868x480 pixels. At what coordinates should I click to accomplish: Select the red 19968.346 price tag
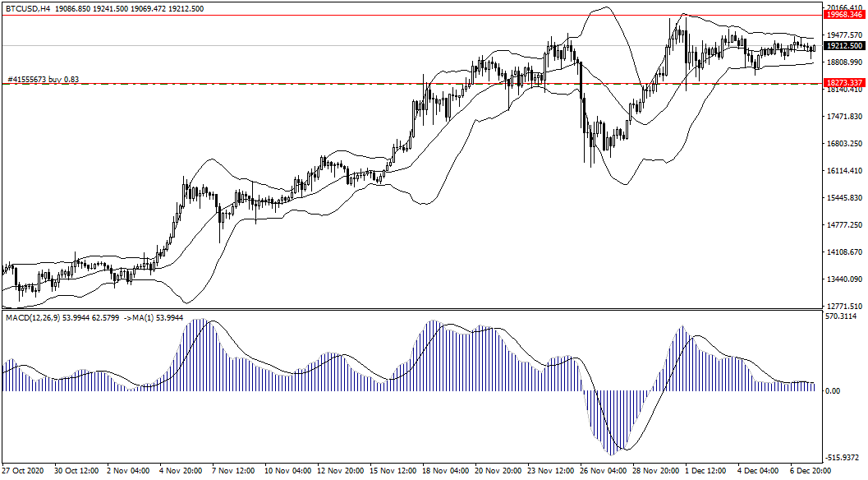click(844, 15)
